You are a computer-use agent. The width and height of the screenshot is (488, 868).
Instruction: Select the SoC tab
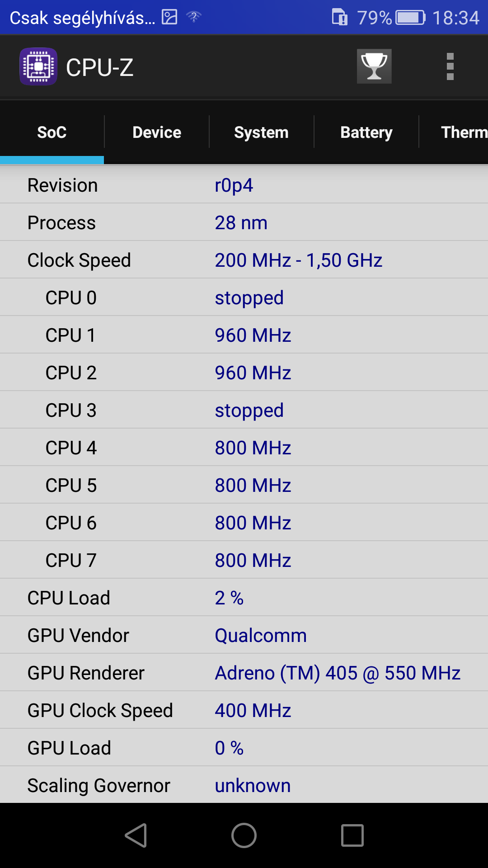pyautogui.click(x=52, y=132)
